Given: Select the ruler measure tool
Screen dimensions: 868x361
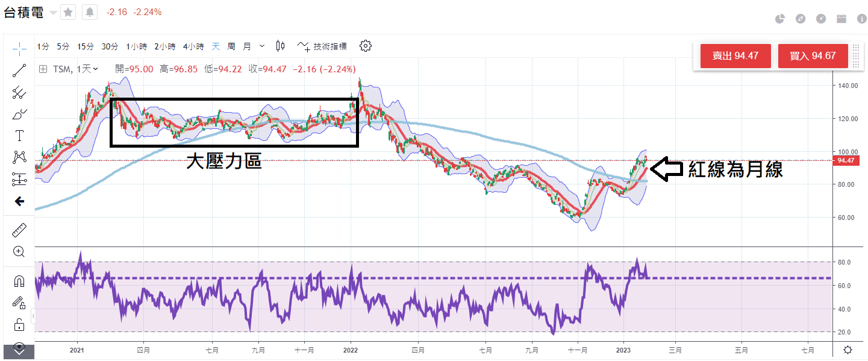Looking at the screenshot, I should pos(19,230).
